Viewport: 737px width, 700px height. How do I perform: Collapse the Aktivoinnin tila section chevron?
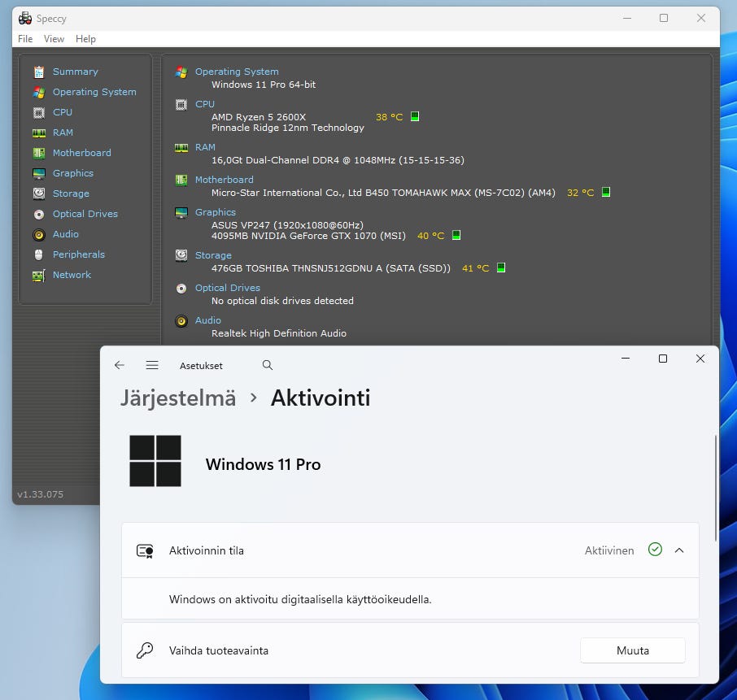[679, 550]
